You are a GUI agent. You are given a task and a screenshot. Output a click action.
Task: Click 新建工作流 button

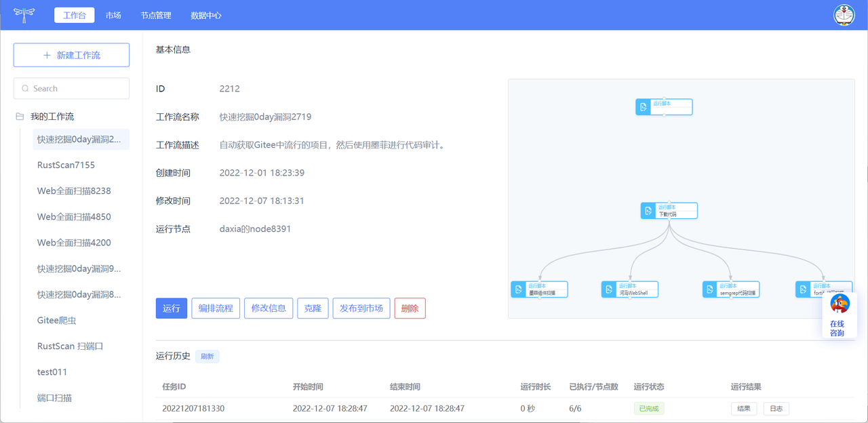[71, 56]
